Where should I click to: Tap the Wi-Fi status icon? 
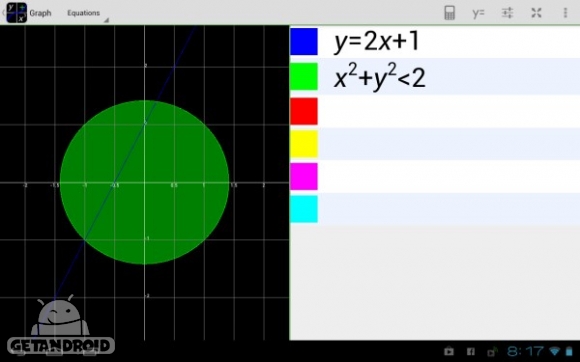coord(555,351)
